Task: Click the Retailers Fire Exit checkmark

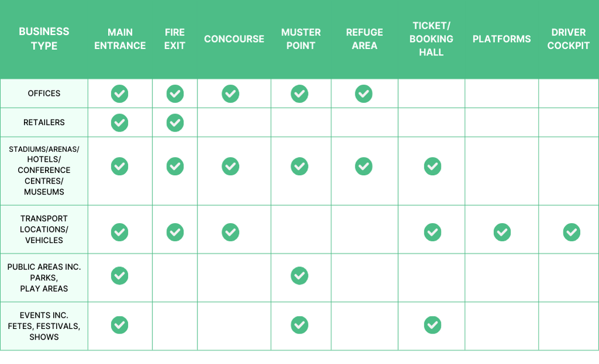Action: coord(175,123)
